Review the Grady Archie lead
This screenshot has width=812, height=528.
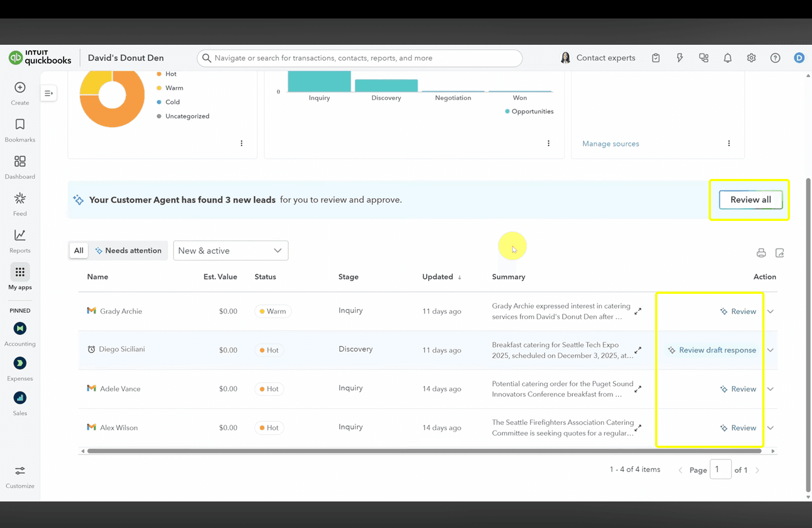point(738,311)
